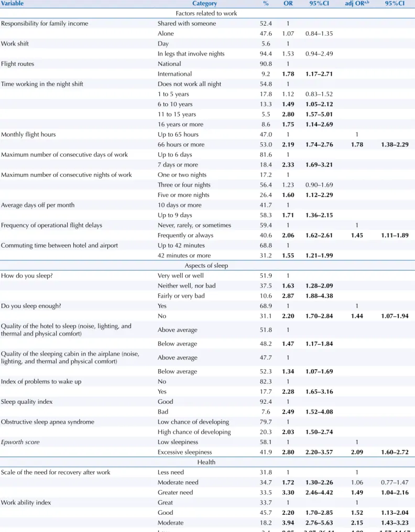
Task: Click the 'Category' column header
Action: (x=204, y=3)
